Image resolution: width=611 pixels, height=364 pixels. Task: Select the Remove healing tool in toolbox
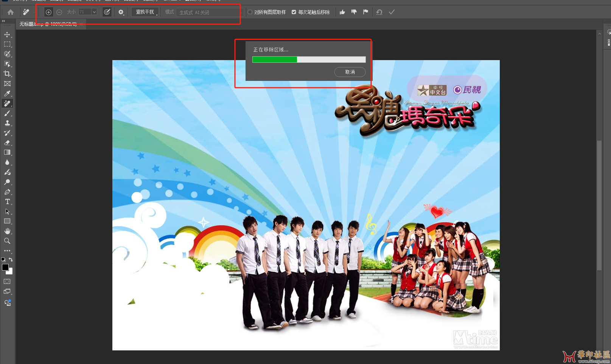click(x=7, y=103)
